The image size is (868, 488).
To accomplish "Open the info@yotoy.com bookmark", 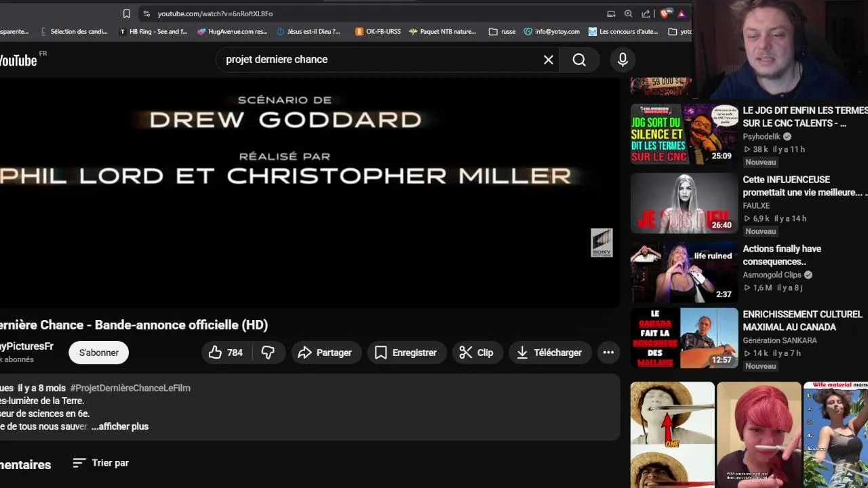I will (551, 31).
